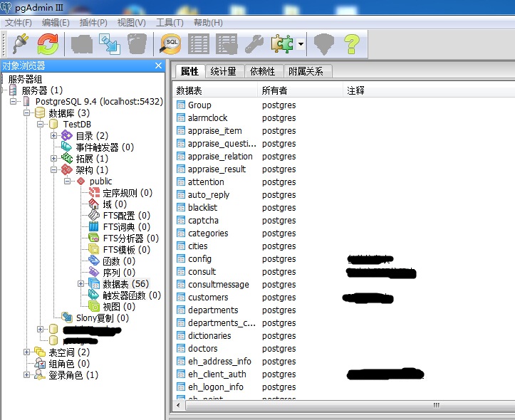Viewport: 515px width, 420px height.
Task: Click the plugins puzzle piece icon
Action: coord(282,44)
